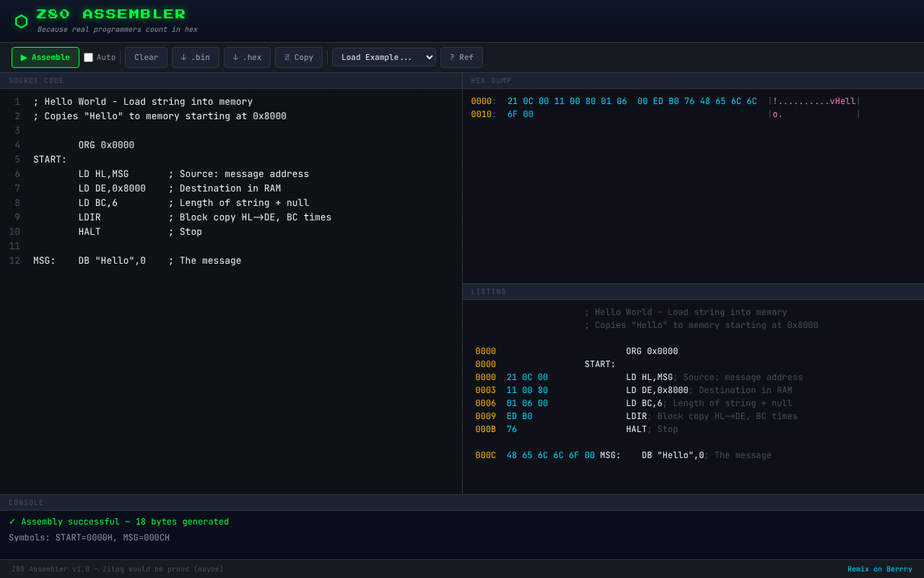Open the Load Example dropdown
Image resolution: width=924 pixels, height=578 pixels.
coord(384,58)
